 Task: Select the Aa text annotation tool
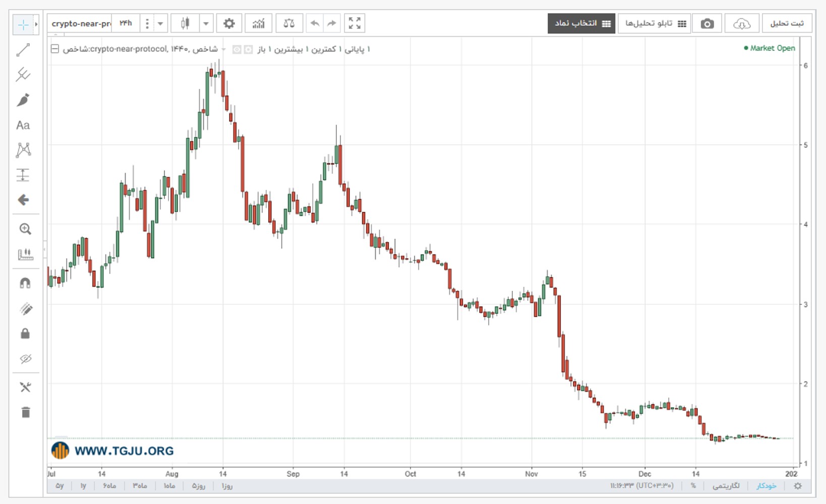click(23, 125)
